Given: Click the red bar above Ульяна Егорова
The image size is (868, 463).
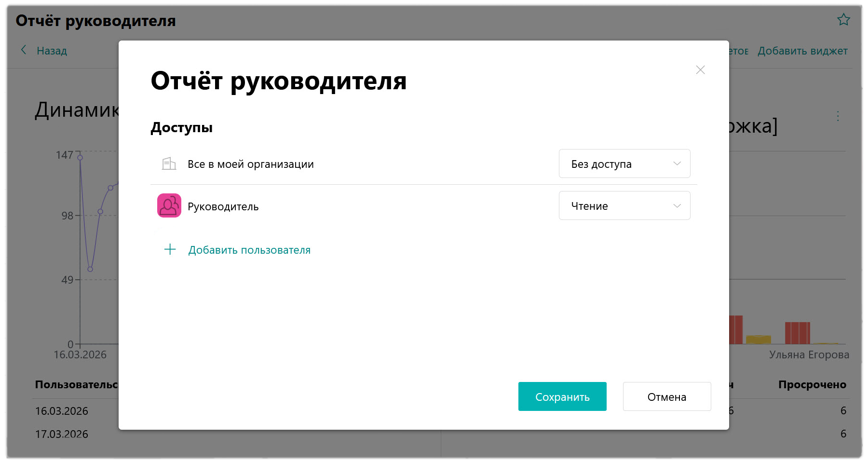Looking at the screenshot, I should (x=797, y=333).
